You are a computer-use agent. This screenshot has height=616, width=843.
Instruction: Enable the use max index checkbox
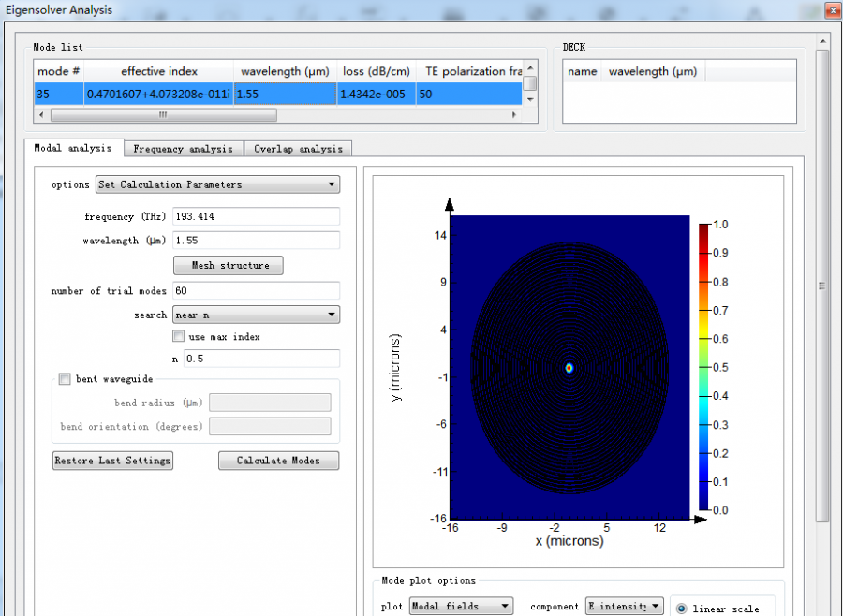178,336
